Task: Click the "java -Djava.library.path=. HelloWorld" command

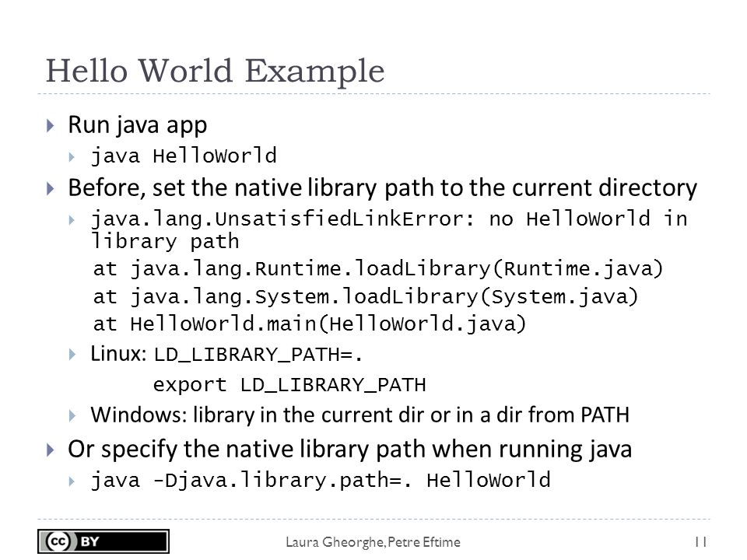Action: click(321, 480)
